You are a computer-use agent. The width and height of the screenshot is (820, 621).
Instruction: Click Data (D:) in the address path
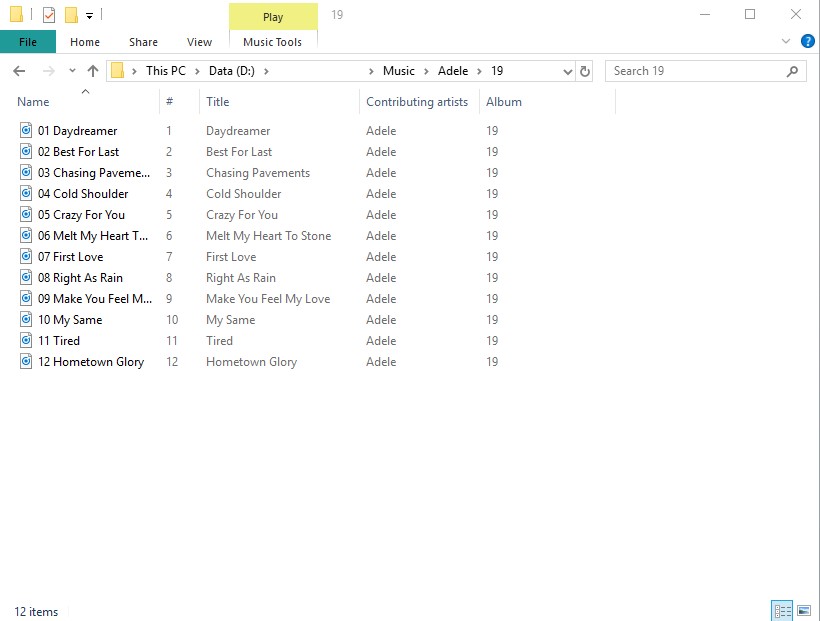point(232,71)
